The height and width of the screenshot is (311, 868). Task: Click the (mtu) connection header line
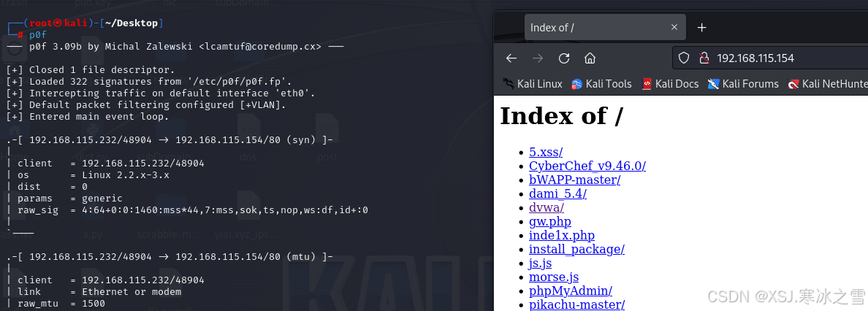tap(170, 257)
